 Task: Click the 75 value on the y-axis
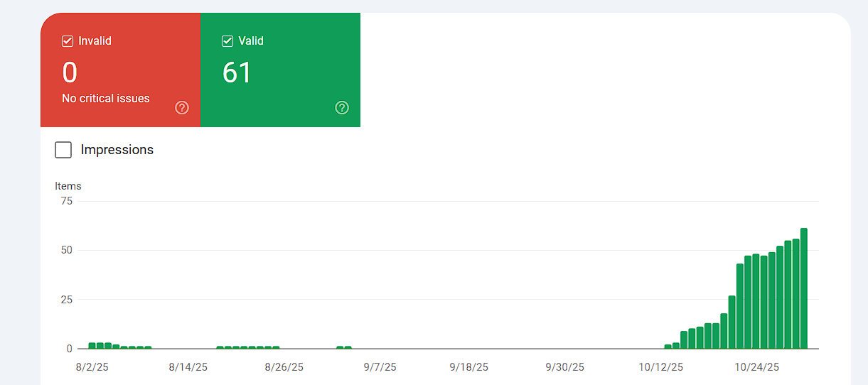(66, 201)
